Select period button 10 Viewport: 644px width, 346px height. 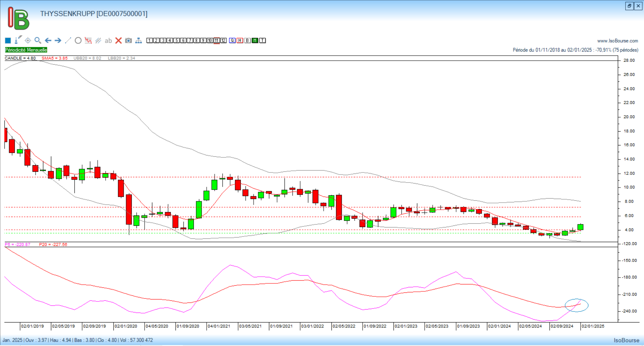point(210,41)
